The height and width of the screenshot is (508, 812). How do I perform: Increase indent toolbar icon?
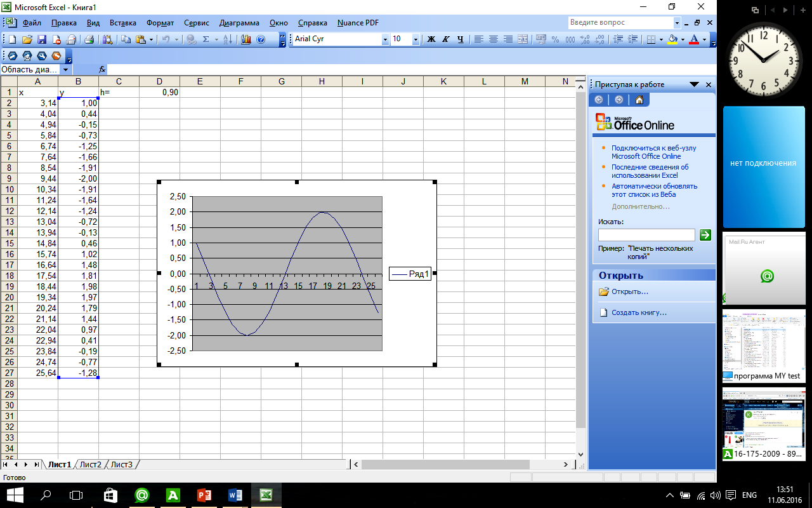632,39
